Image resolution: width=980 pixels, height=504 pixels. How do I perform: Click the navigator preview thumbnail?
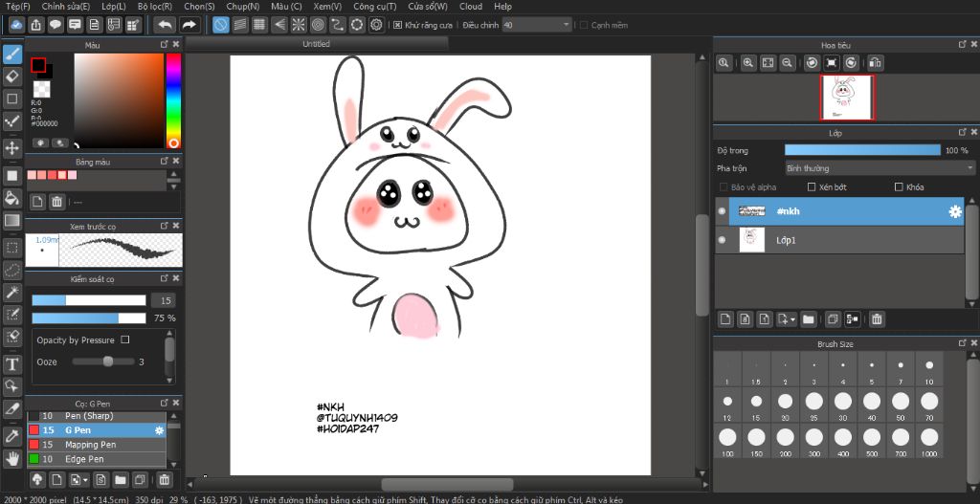point(847,98)
